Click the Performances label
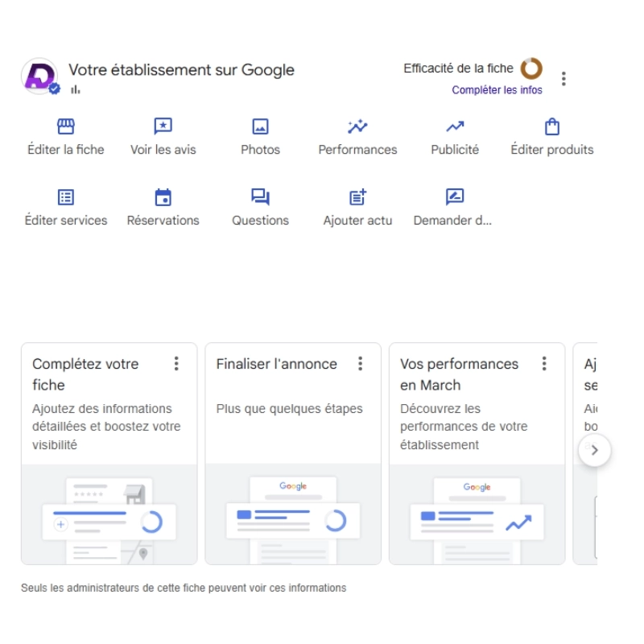Image resolution: width=644 pixels, height=644 pixels. [x=357, y=150]
